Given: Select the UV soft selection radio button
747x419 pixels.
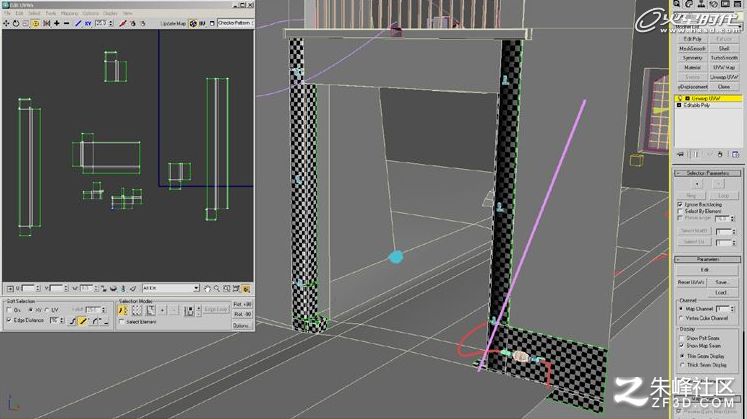Looking at the screenshot, I should point(46,310).
